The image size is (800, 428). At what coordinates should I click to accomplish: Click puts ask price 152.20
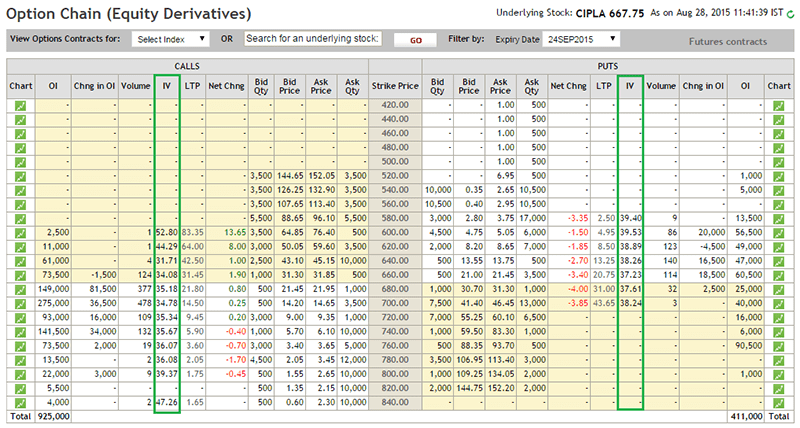(501, 388)
